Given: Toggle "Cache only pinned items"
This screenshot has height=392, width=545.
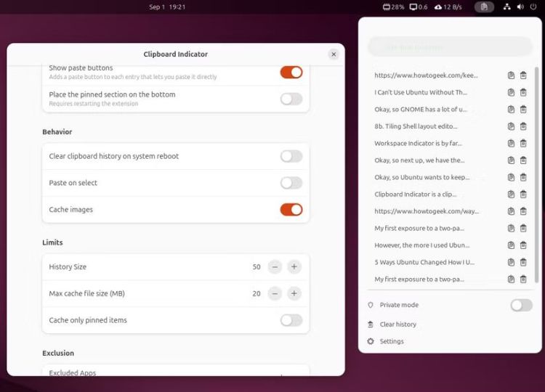Looking at the screenshot, I should tap(291, 320).
